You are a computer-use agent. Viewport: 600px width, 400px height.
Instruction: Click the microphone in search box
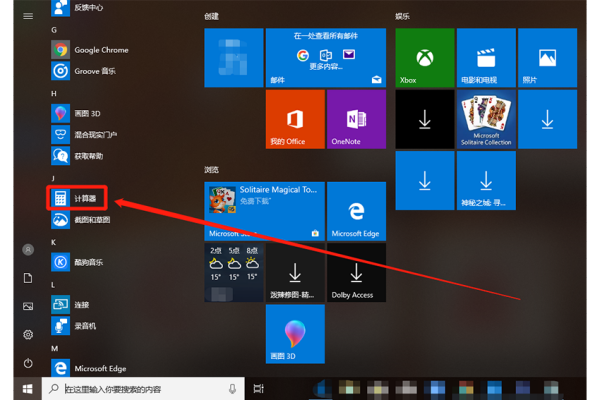tap(232, 389)
